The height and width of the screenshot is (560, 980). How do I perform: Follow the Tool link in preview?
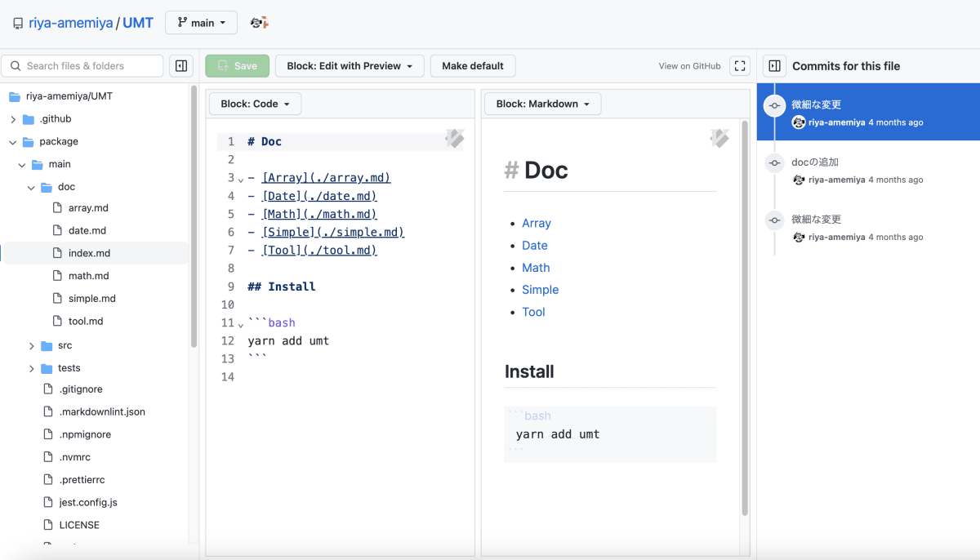pyautogui.click(x=533, y=311)
